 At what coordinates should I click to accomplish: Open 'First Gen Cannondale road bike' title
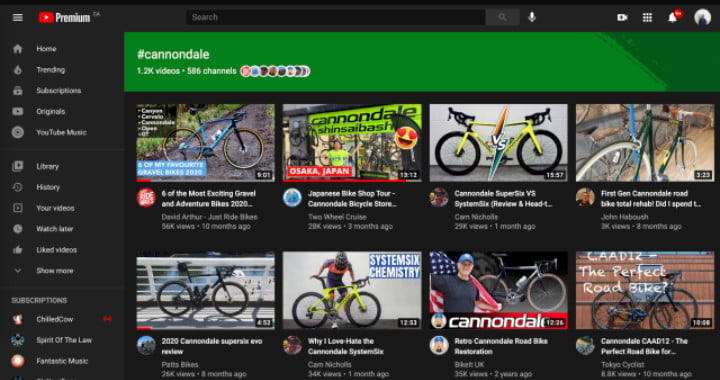point(651,199)
